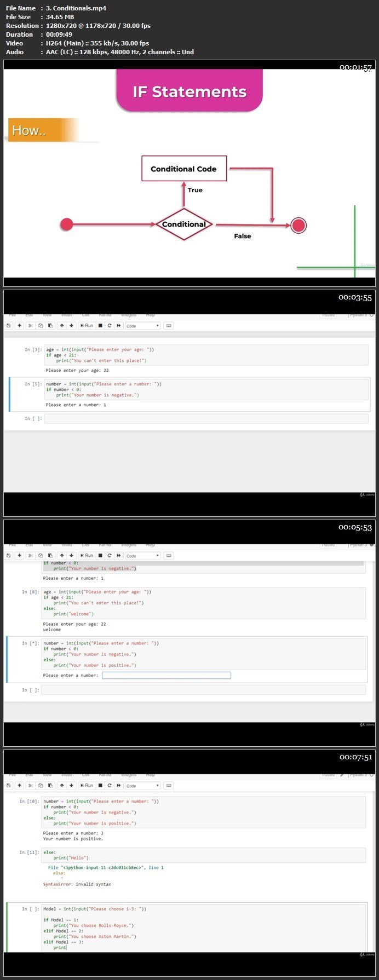Select the In [5] number code cell

[x=206, y=389]
